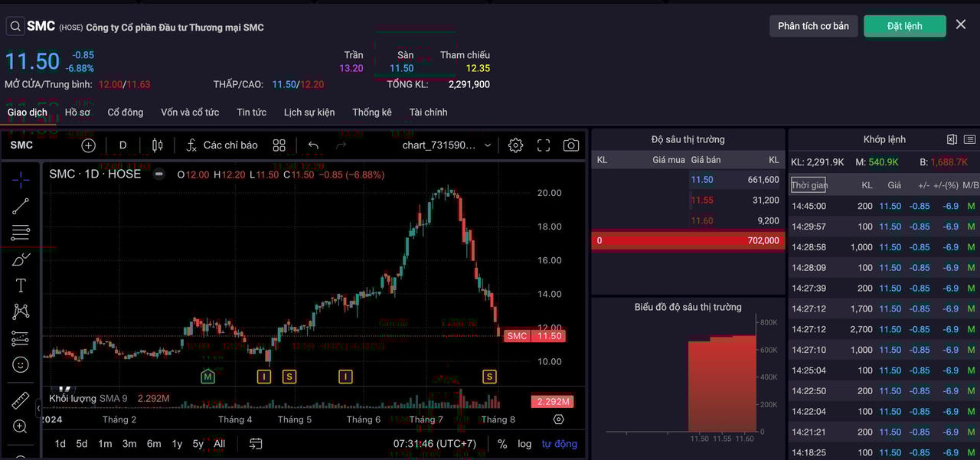Image resolution: width=980 pixels, height=460 pixels.
Task: Select the trend line drawing tool
Action: click(x=21, y=206)
